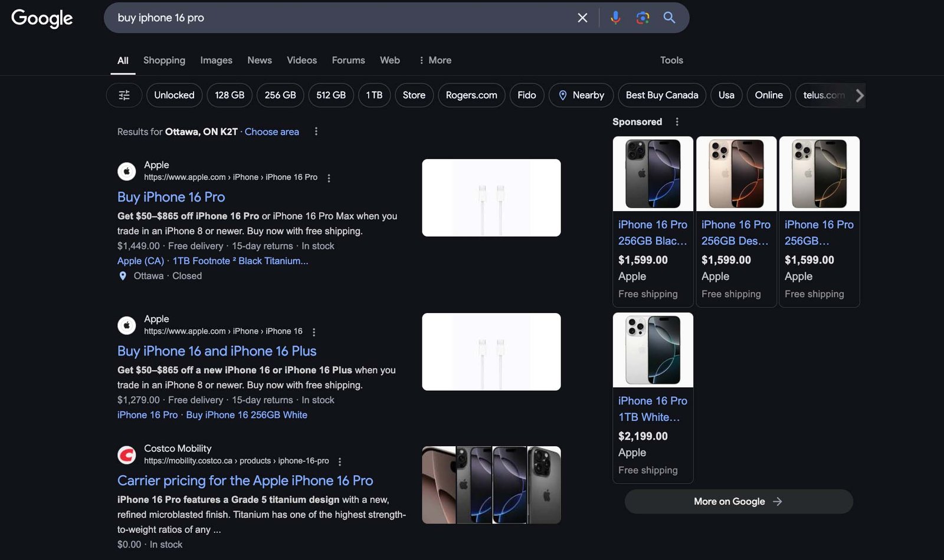
Task: Expand the More search options menu
Action: (x=434, y=60)
